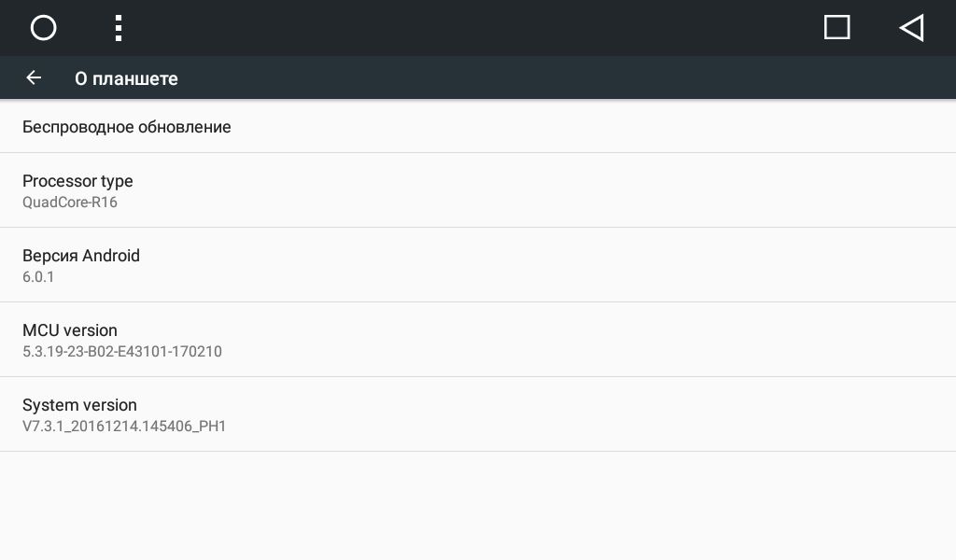Go back using the header arrow
The height and width of the screenshot is (560, 956).
click(x=34, y=77)
